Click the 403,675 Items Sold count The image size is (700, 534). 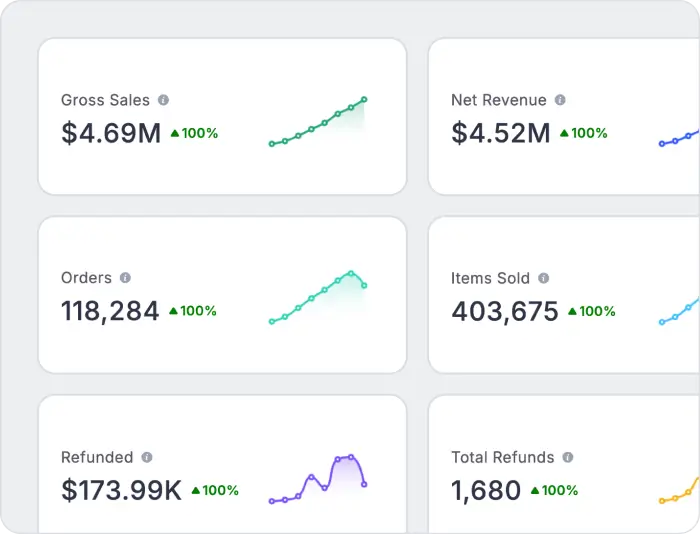(x=505, y=311)
